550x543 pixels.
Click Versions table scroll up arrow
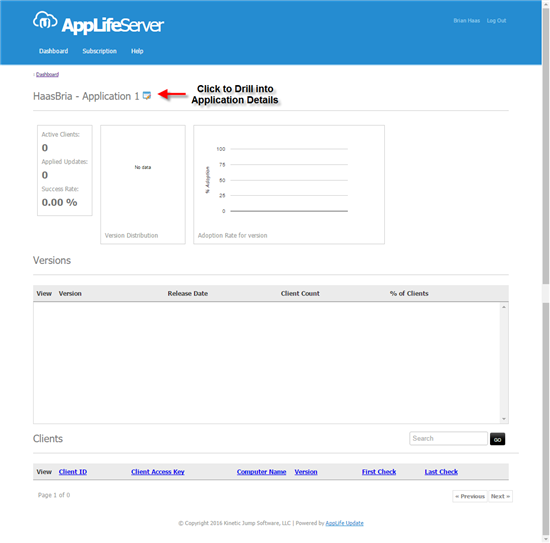(504, 307)
